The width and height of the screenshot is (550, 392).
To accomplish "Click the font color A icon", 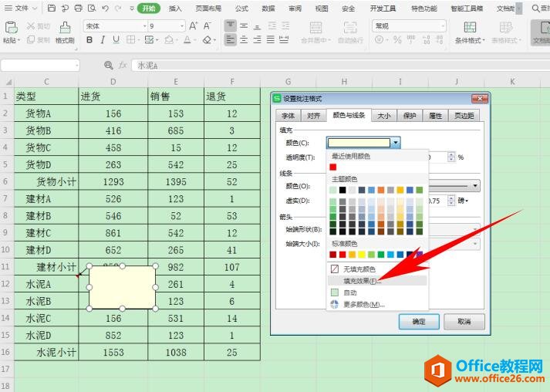I will point(187,39).
